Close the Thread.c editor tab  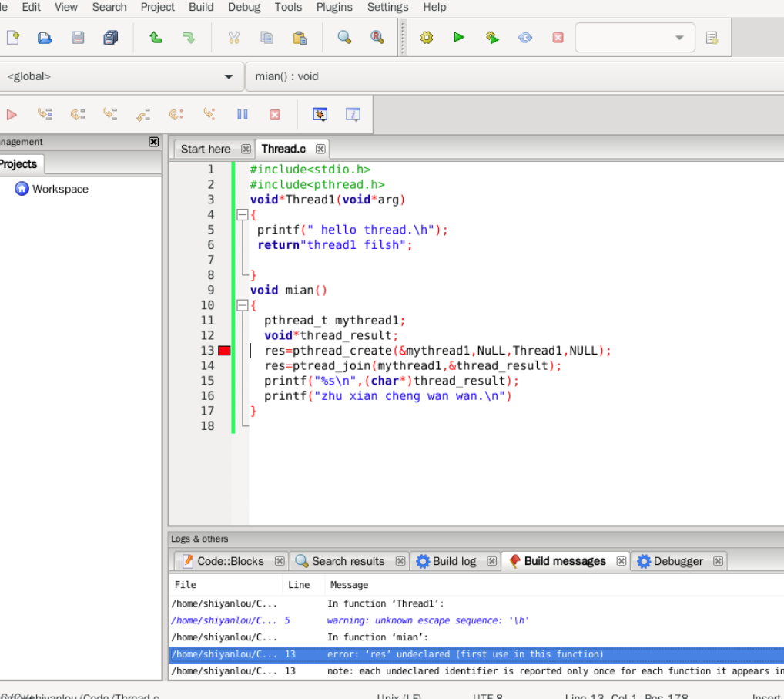tap(320, 149)
